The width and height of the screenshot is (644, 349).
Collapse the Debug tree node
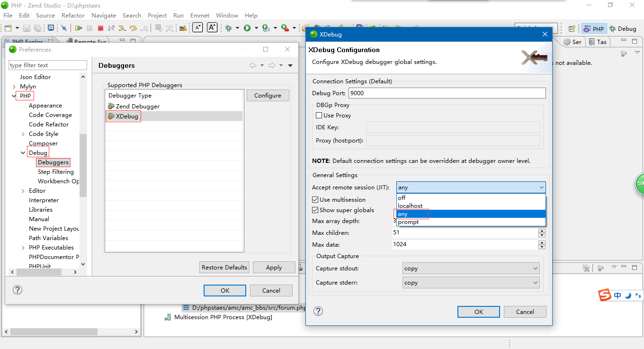pyautogui.click(x=23, y=153)
